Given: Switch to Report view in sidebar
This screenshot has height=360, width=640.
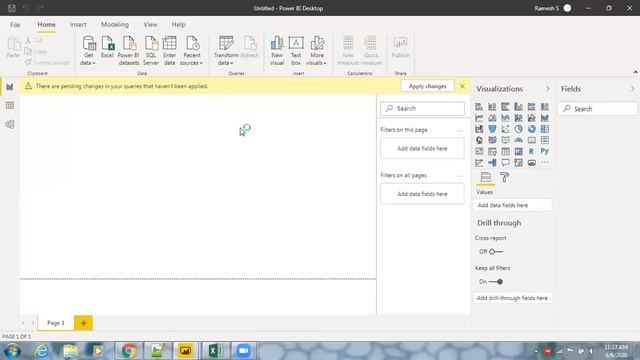Looking at the screenshot, I should tap(10, 87).
